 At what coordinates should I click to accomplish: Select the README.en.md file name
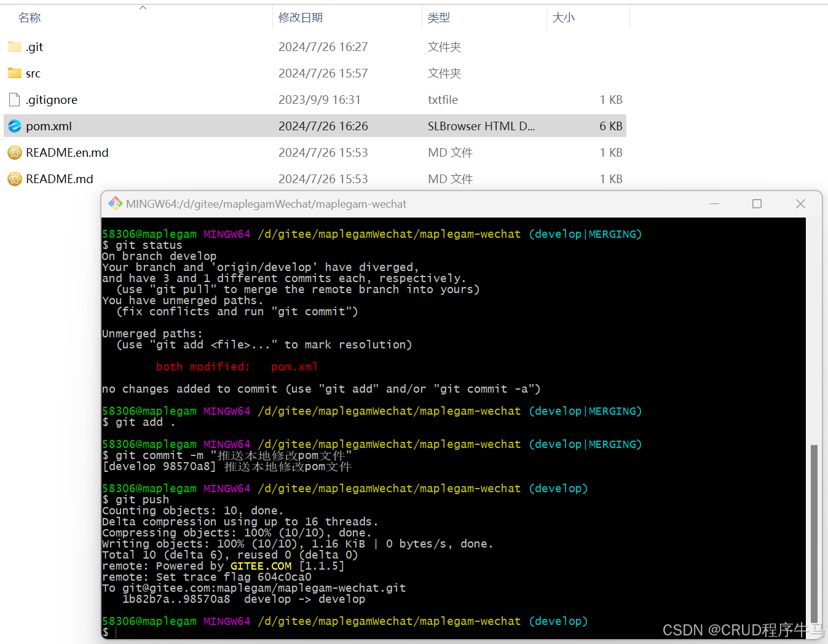click(x=67, y=152)
